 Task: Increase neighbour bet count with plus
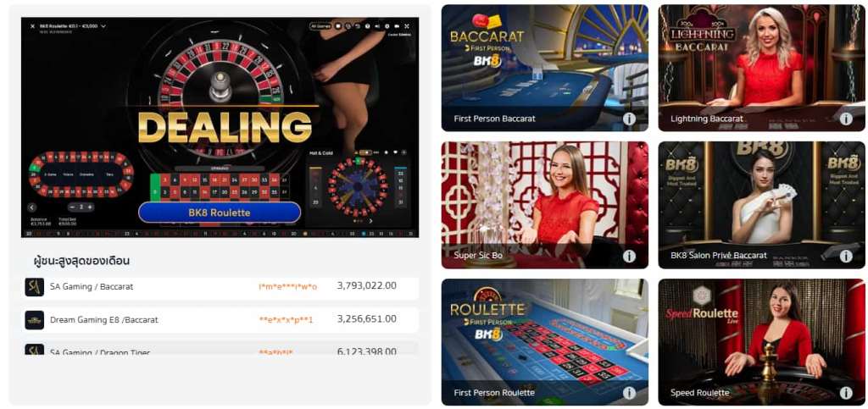click(90, 207)
